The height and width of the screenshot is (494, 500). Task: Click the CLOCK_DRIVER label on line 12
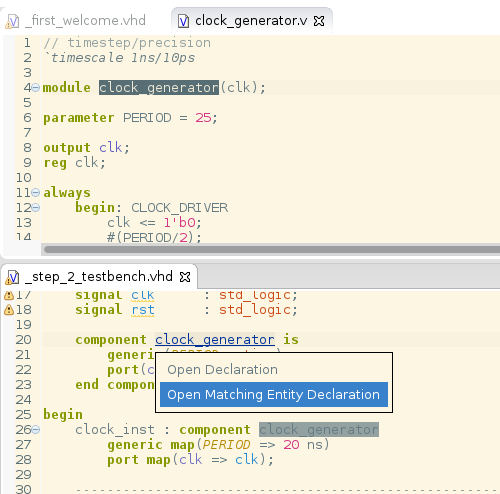(180, 208)
